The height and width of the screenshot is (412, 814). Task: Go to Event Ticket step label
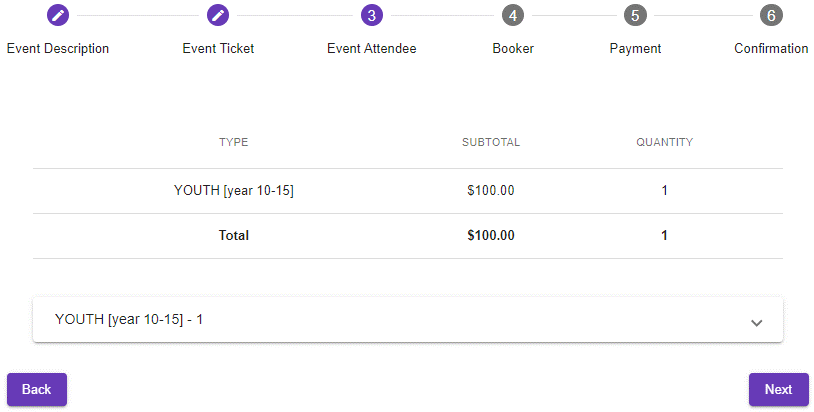tap(218, 49)
